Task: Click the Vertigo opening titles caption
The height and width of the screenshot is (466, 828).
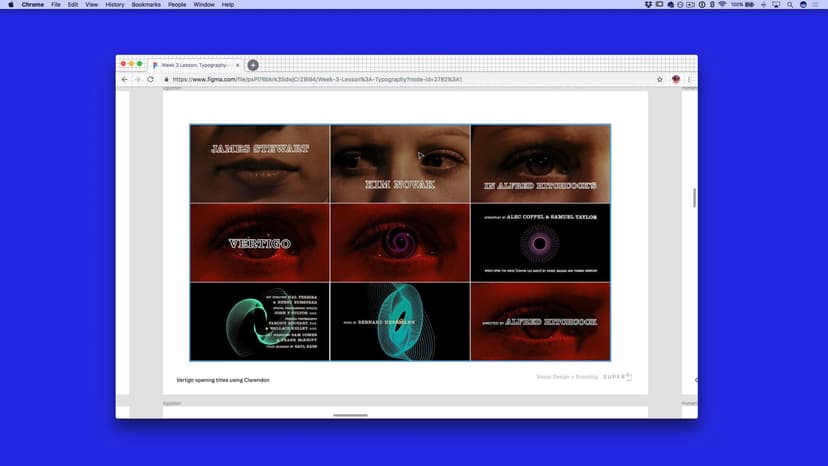Action: click(223, 380)
